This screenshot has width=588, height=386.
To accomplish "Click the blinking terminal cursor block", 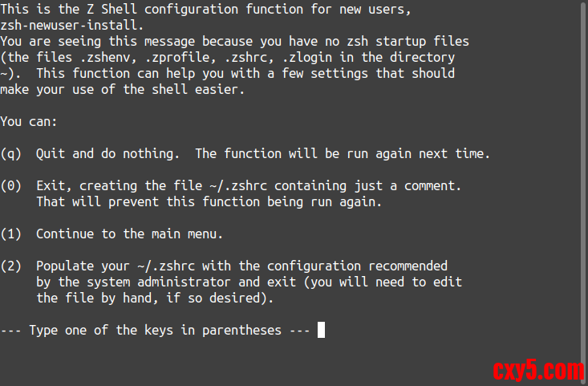I will pyautogui.click(x=322, y=330).
